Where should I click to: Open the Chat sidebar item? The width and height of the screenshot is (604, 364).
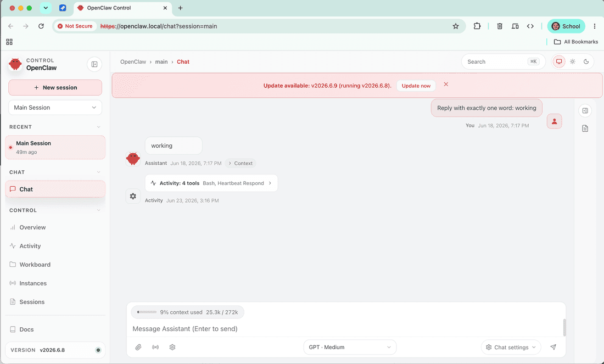pyautogui.click(x=55, y=189)
